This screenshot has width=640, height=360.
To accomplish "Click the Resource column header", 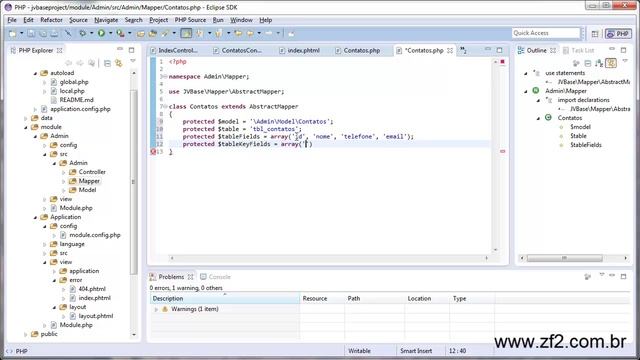I will click(322, 298).
